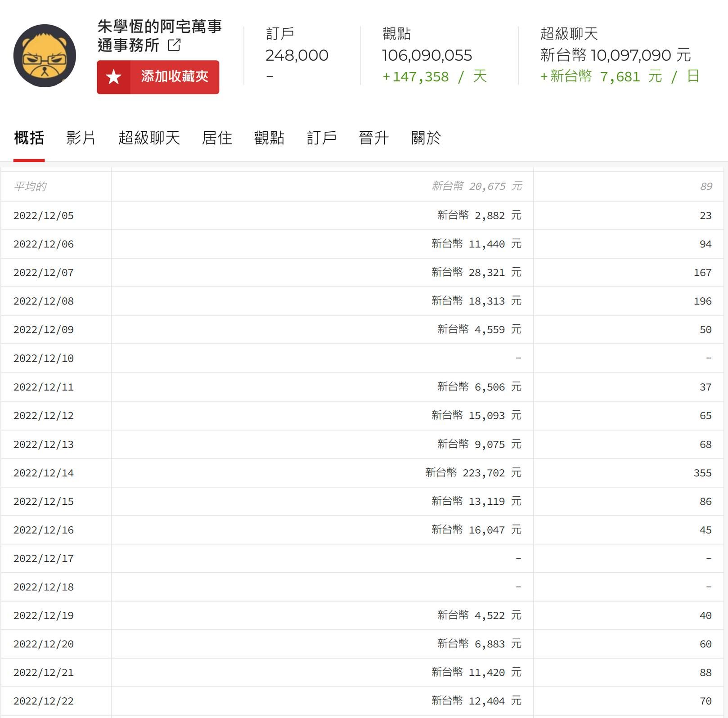The height and width of the screenshot is (718, 728).
Task: Click the date 2022/12/22
Action: click(44, 702)
